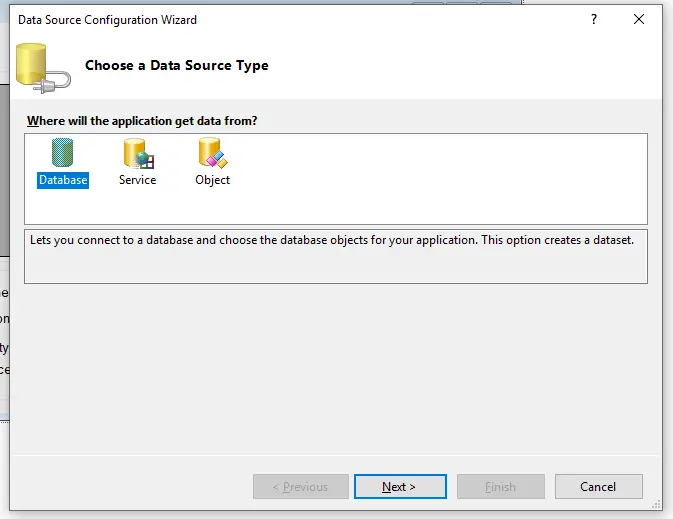This screenshot has width=673, height=519.
Task: Click the Database label
Action: [63, 180]
